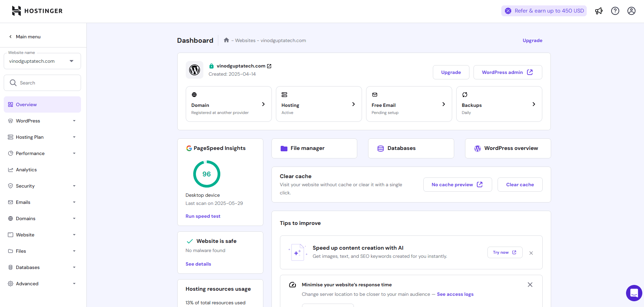Click the Clear cache button
This screenshot has width=644, height=307.
520,185
